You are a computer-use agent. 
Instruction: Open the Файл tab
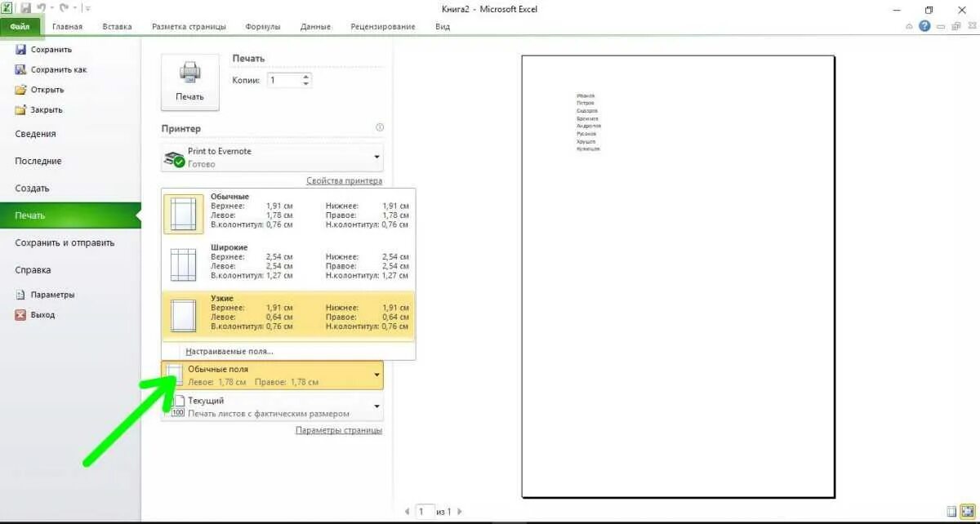click(20, 26)
